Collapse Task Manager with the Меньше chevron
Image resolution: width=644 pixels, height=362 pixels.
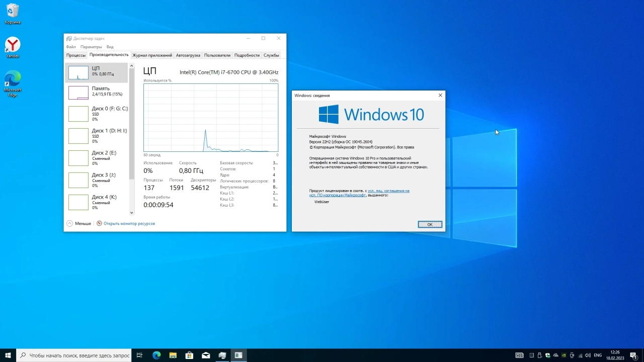[x=70, y=223]
